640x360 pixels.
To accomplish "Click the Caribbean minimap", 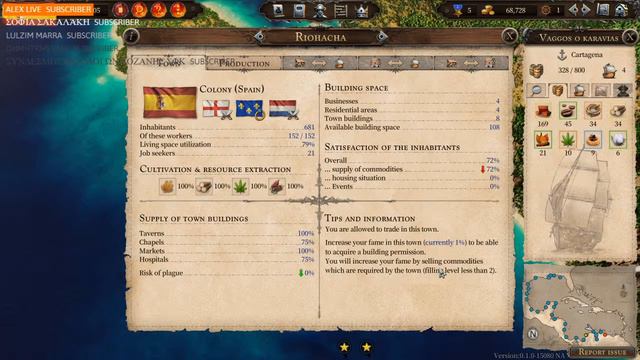I will 579,308.
